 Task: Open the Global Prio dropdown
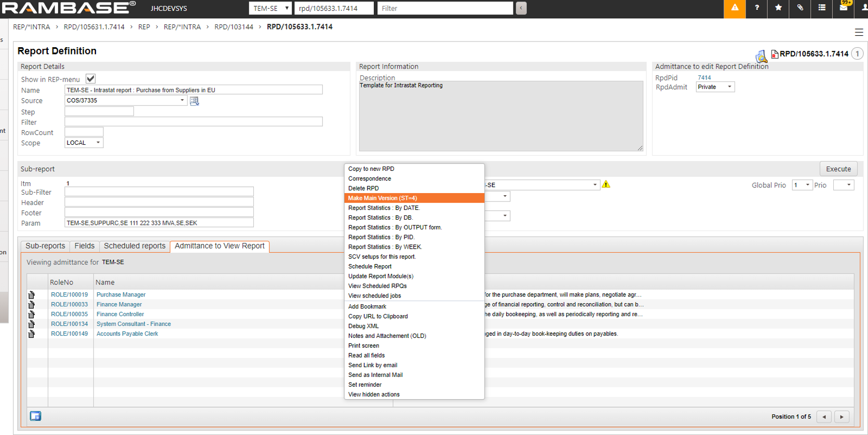pyautogui.click(x=802, y=185)
